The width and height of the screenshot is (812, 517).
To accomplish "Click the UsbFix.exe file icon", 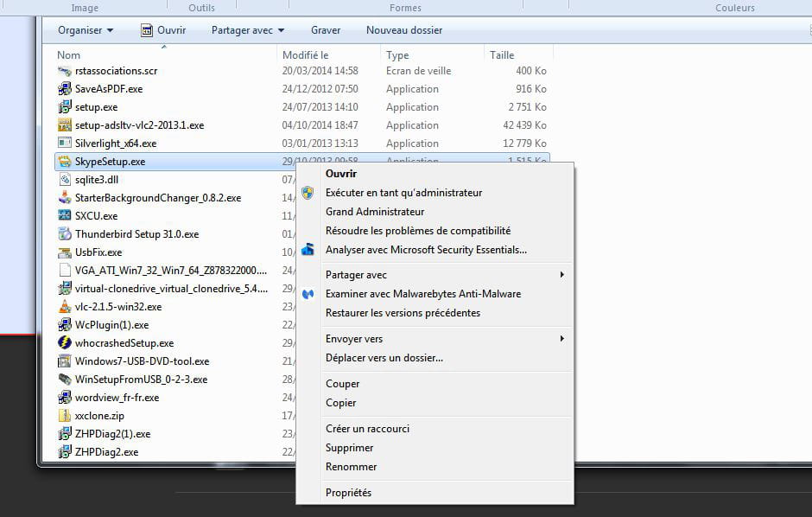I will pyautogui.click(x=65, y=252).
